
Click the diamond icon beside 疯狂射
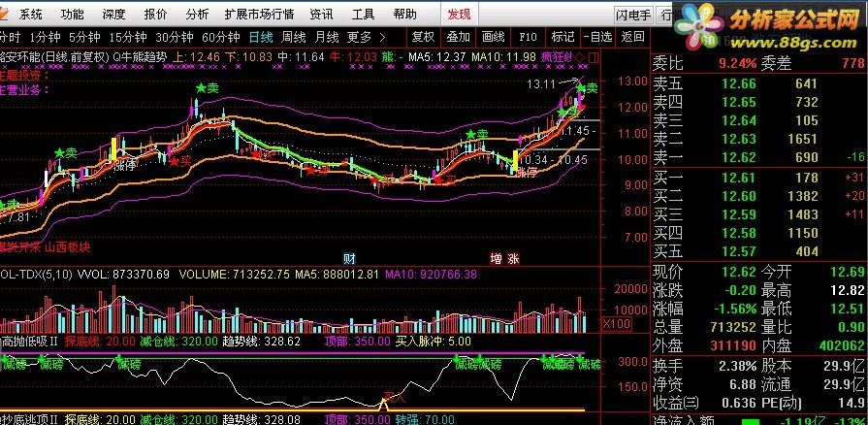pos(580,56)
